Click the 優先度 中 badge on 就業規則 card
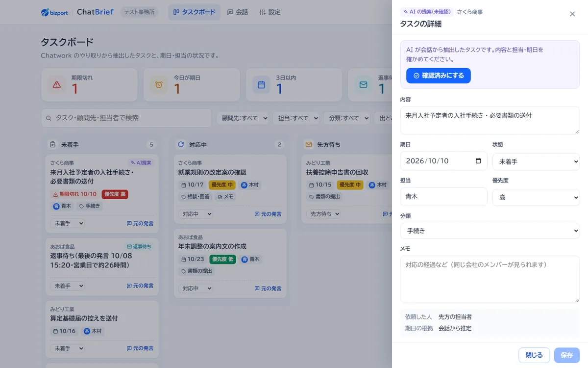 click(223, 185)
